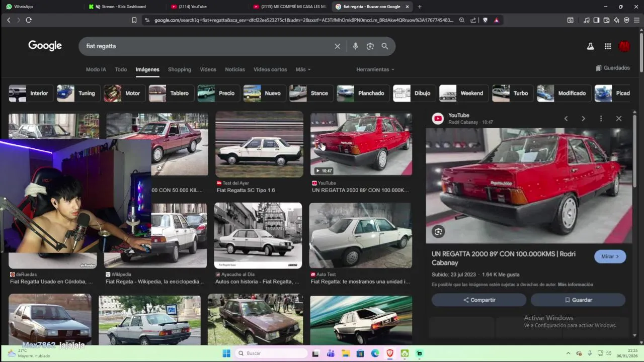Screen dimensions: 644x362
Task: Filter images by the Modificado chip
Action: [563, 93]
